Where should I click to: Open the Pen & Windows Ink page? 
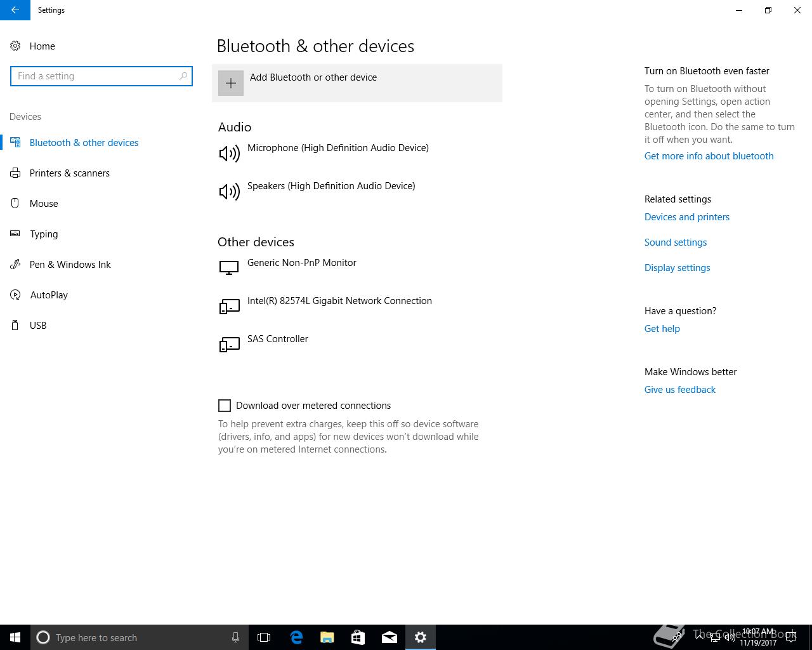click(70, 265)
